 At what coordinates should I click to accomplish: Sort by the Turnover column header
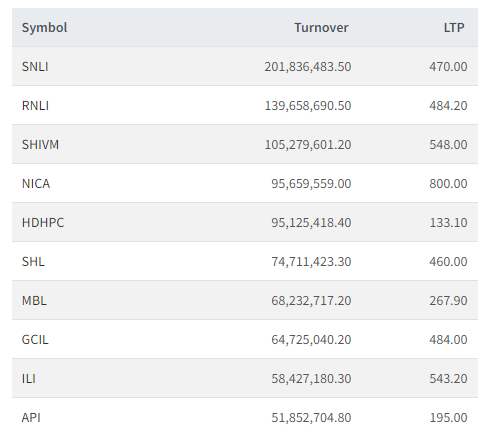click(x=321, y=28)
